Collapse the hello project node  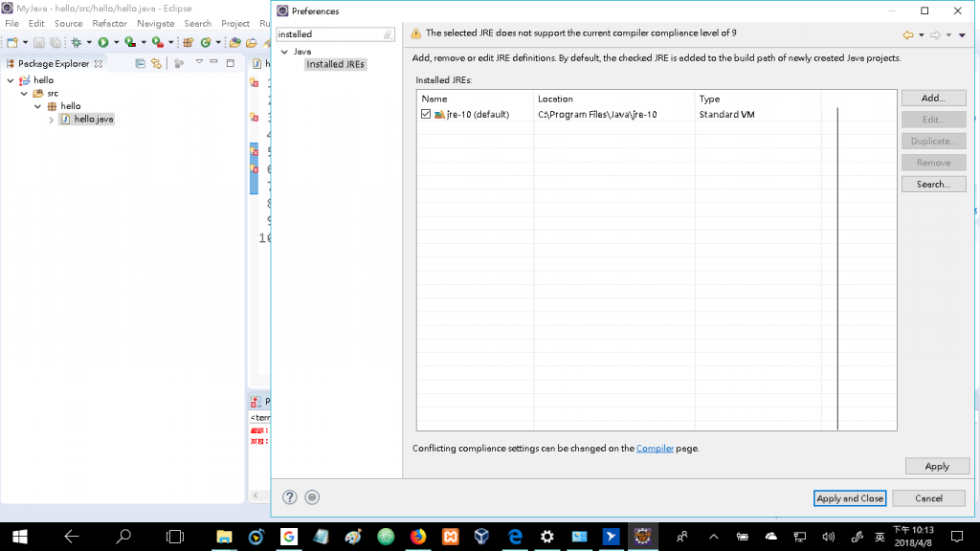point(11,80)
